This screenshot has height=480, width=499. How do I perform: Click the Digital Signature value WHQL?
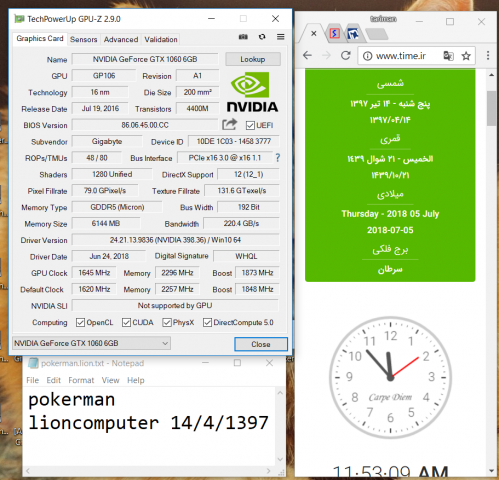[x=246, y=256]
